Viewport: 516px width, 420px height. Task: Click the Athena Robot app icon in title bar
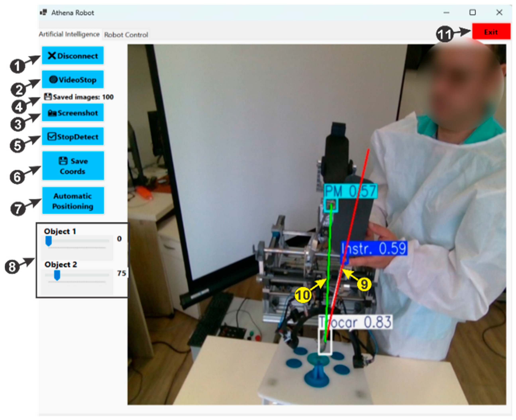(43, 12)
